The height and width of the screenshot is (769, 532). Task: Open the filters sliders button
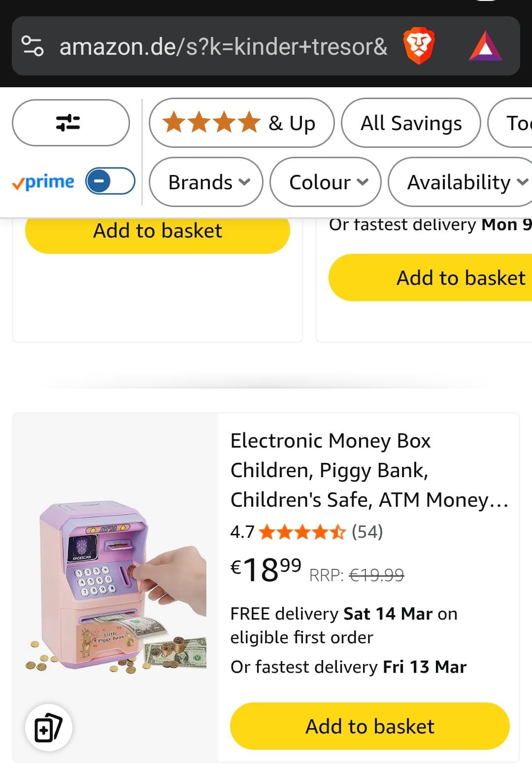(70, 123)
